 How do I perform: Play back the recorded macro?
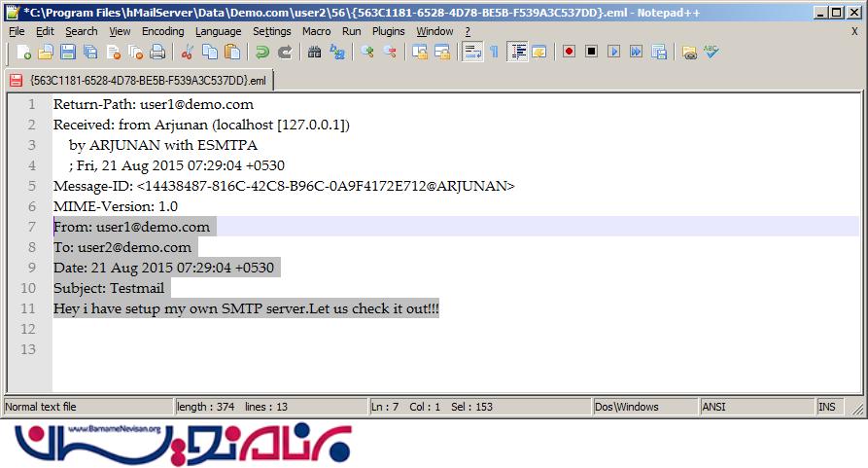coord(613,52)
